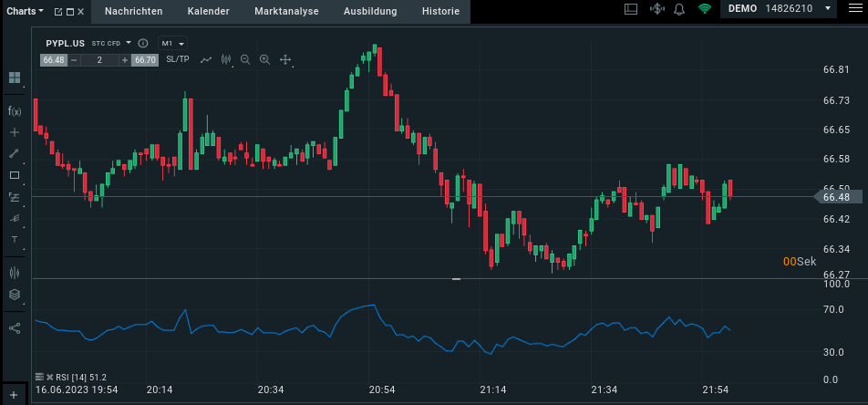
Task: Detach the Charts panel into new window
Action: tap(58, 12)
